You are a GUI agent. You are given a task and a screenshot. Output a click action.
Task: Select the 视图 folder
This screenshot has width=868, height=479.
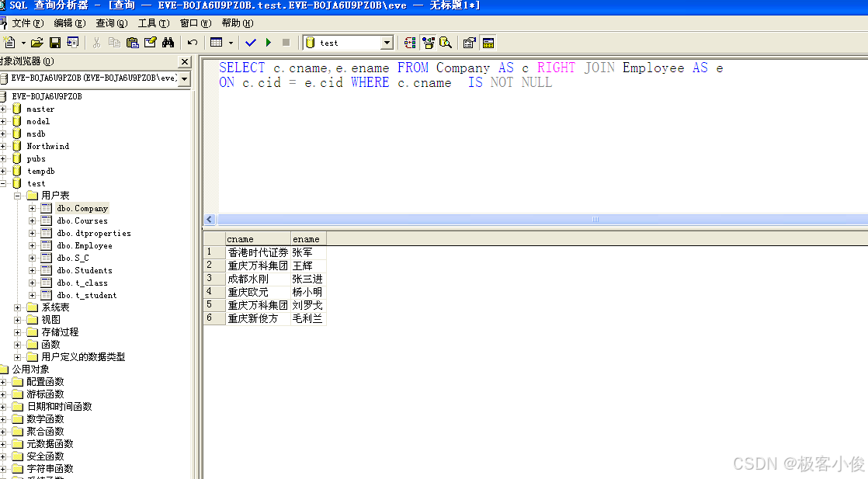tap(51, 320)
